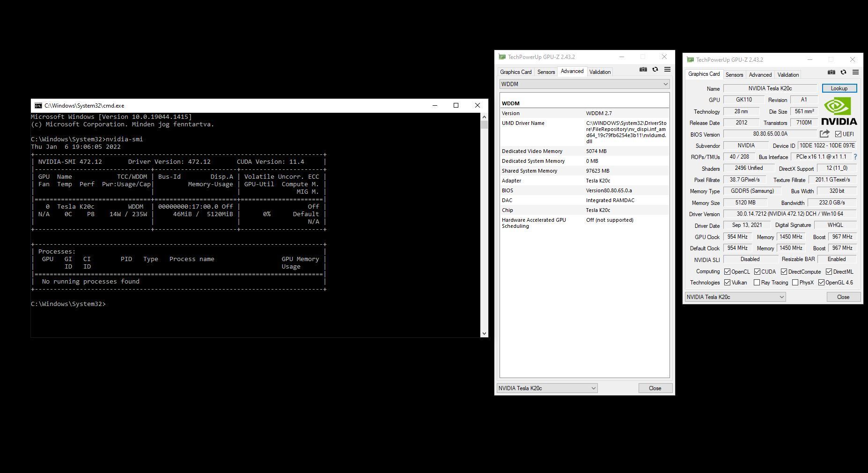Screen dimensions: 868x473
Task: Switch to Sensors tab in Advanced window
Action: tap(546, 72)
